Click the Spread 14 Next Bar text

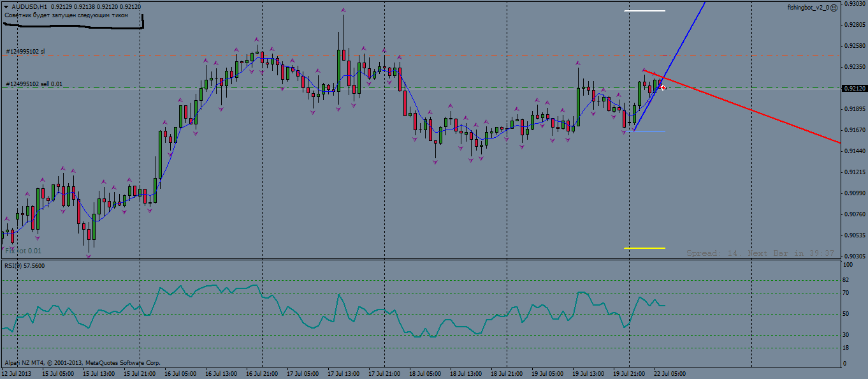(x=760, y=253)
